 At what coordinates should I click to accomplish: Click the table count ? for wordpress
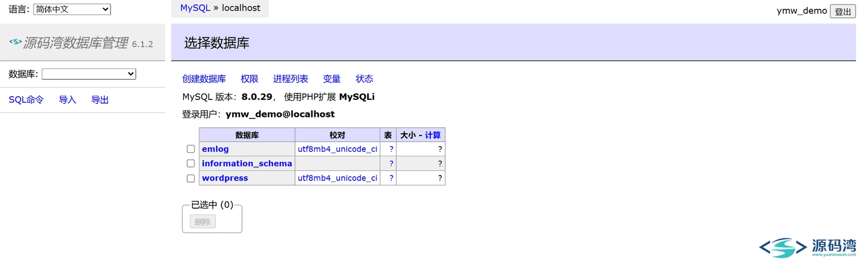(391, 178)
